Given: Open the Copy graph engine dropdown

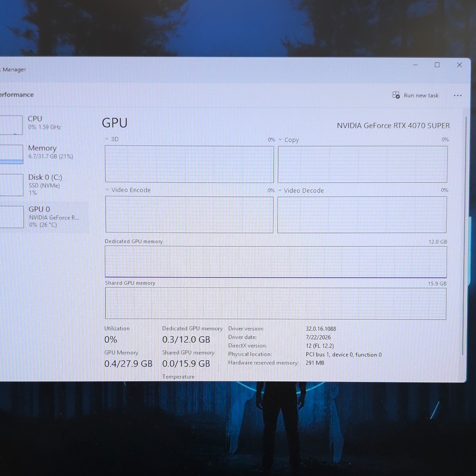Looking at the screenshot, I should (x=280, y=139).
